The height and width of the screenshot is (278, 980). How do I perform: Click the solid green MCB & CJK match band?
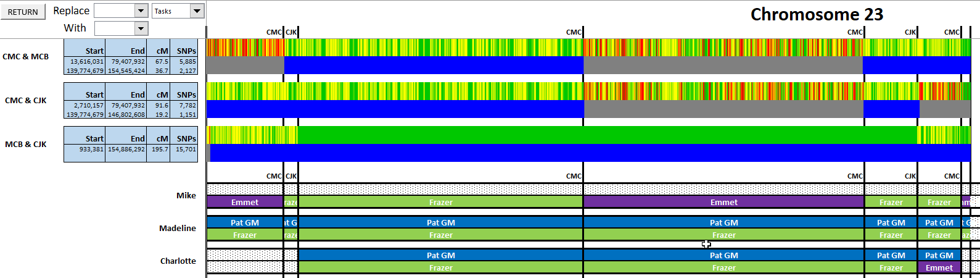(607, 135)
